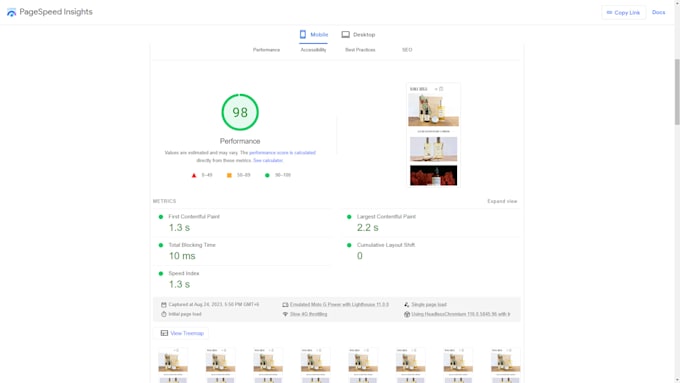Screen dimensions: 680x383
Task: Click the Largest Contentful Paint 2.2 s value
Action: tap(368, 228)
